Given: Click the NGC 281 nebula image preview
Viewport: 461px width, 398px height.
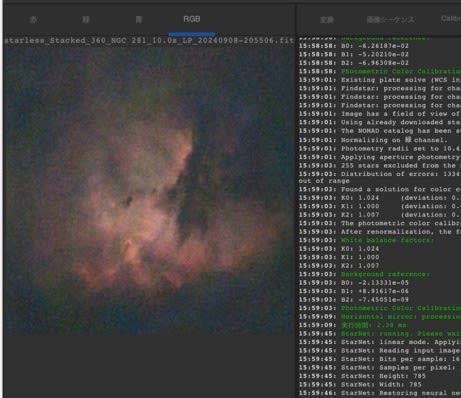Looking at the screenshot, I should [x=149, y=190].
